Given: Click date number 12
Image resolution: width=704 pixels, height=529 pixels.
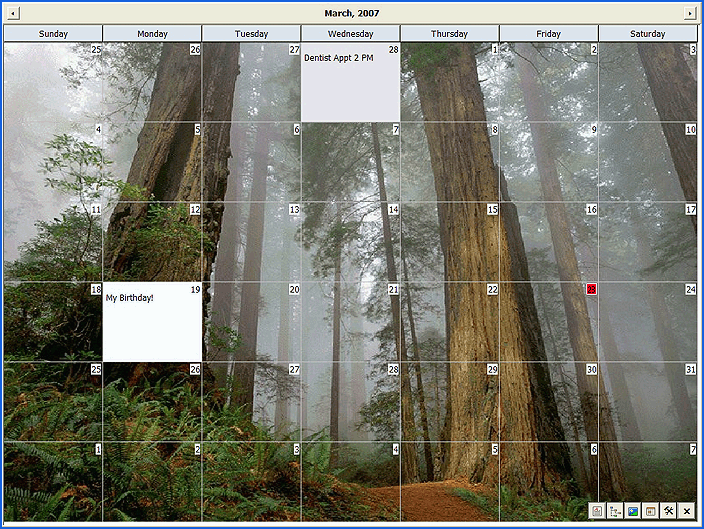Looking at the screenshot, I should click(195, 210).
